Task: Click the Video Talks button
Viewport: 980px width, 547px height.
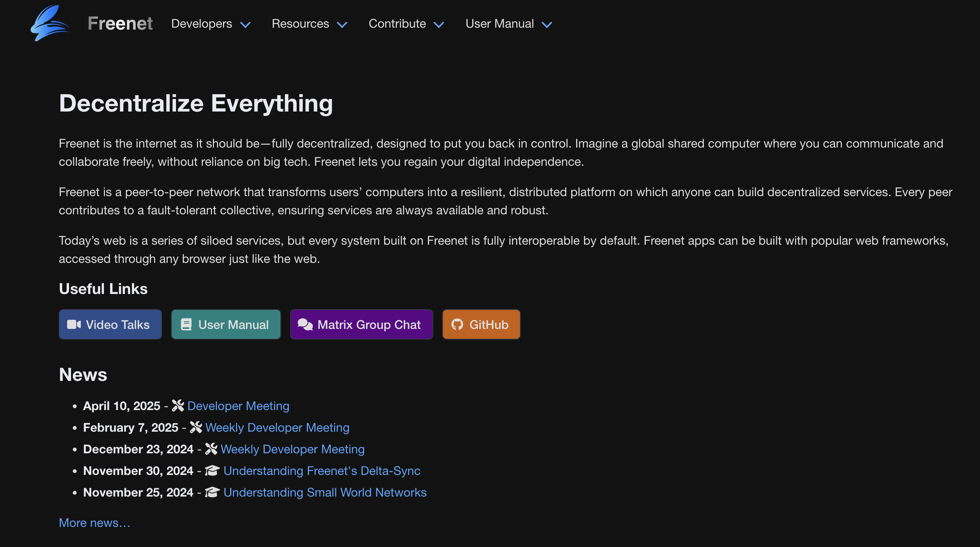Action: [x=110, y=324]
